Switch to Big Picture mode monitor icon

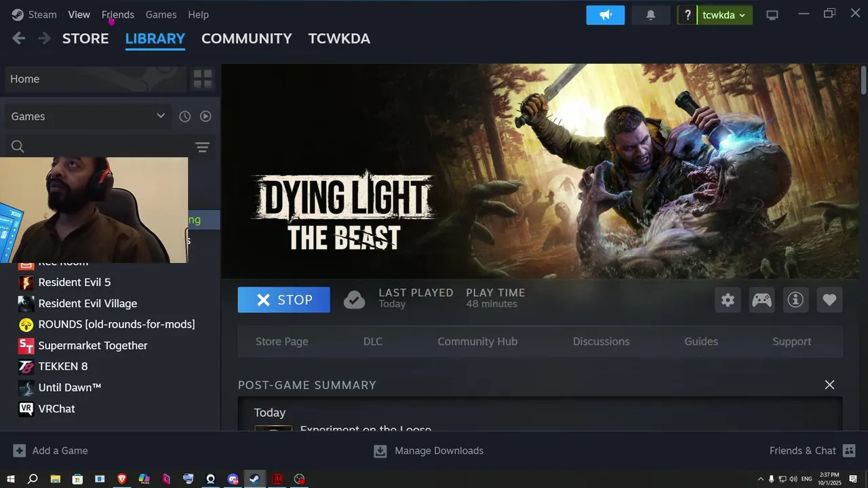click(x=772, y=15)
